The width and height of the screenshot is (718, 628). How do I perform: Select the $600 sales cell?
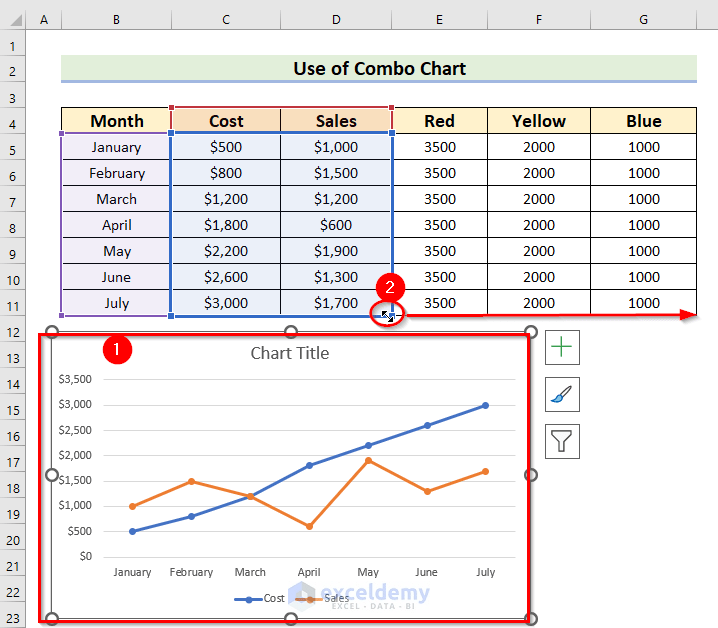(x=336, y=225)
